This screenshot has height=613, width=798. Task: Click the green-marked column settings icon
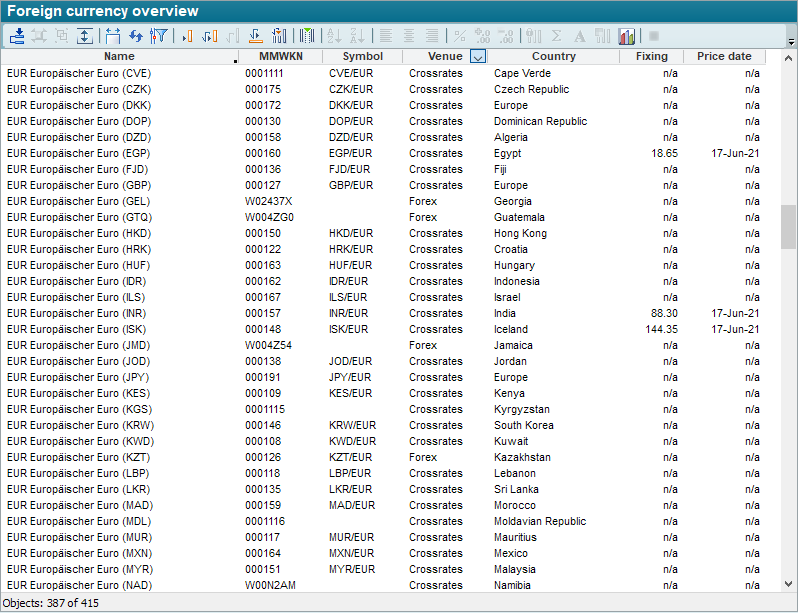(307, 36)
